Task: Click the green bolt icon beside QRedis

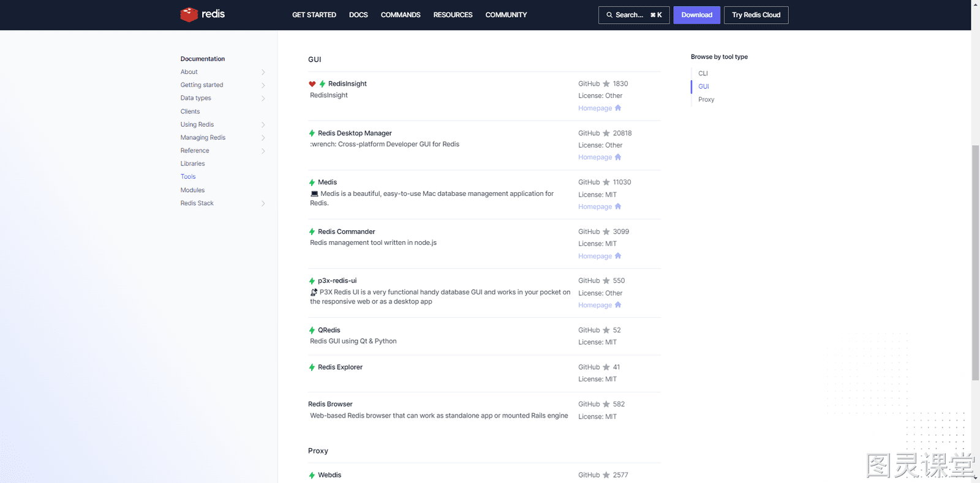Action: pos(312,331)
